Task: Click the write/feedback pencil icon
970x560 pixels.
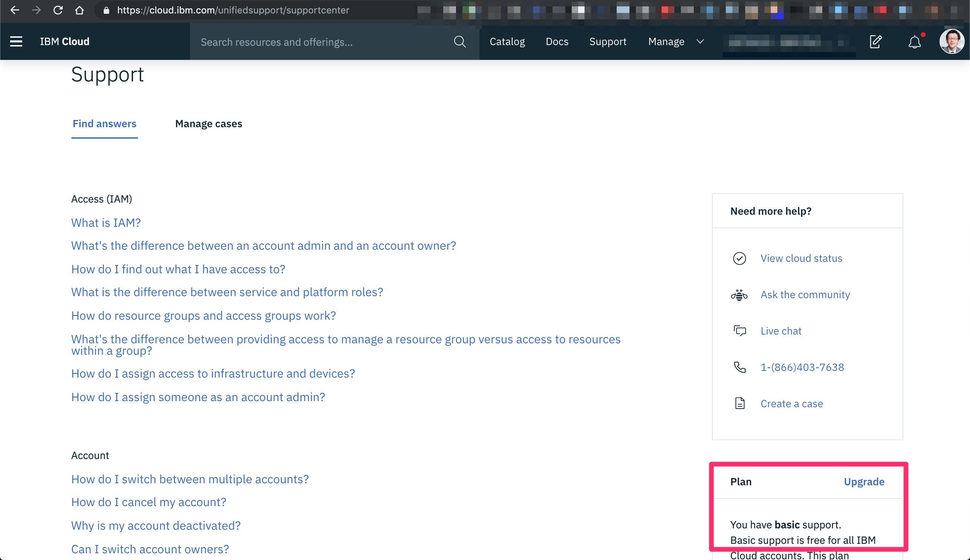Action: 876,41
